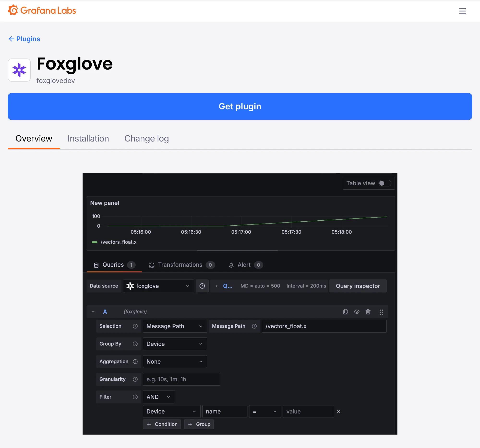The width and height of the screenshot is (480, 448).
Task: Click the 05:17:00 time axis label
Action: point(241,232)
